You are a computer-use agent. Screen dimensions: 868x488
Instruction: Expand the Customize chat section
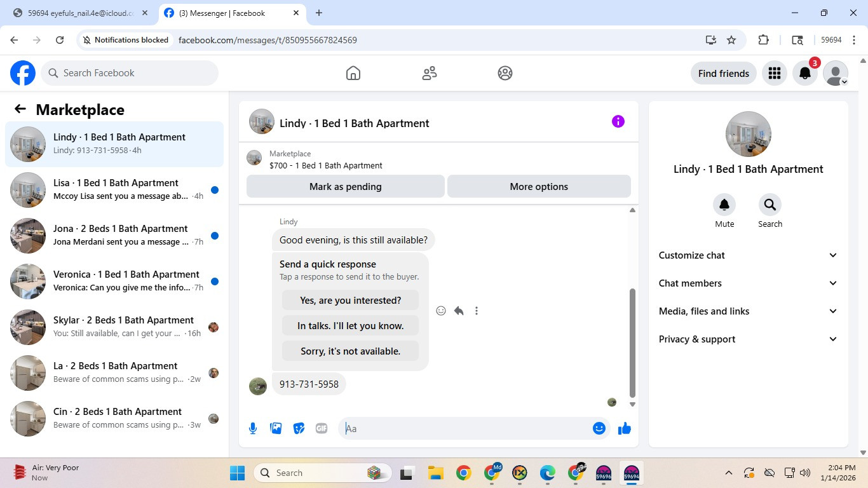749,255
